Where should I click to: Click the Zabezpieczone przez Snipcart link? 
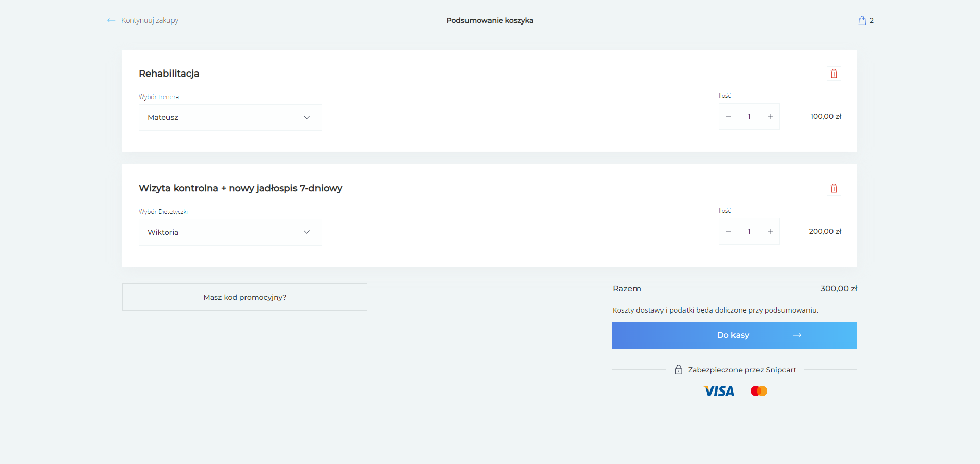pyautogui.click(x=742, y=369)
